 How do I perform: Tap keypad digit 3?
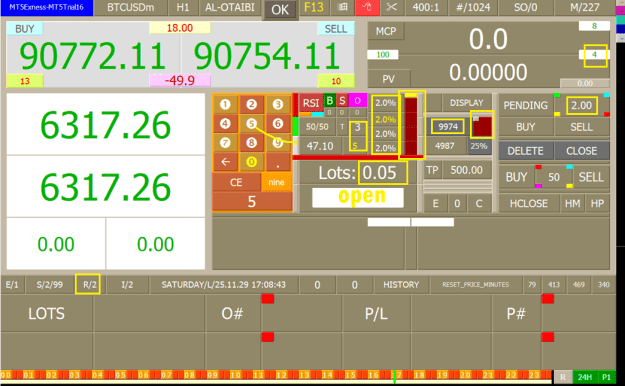278,104
